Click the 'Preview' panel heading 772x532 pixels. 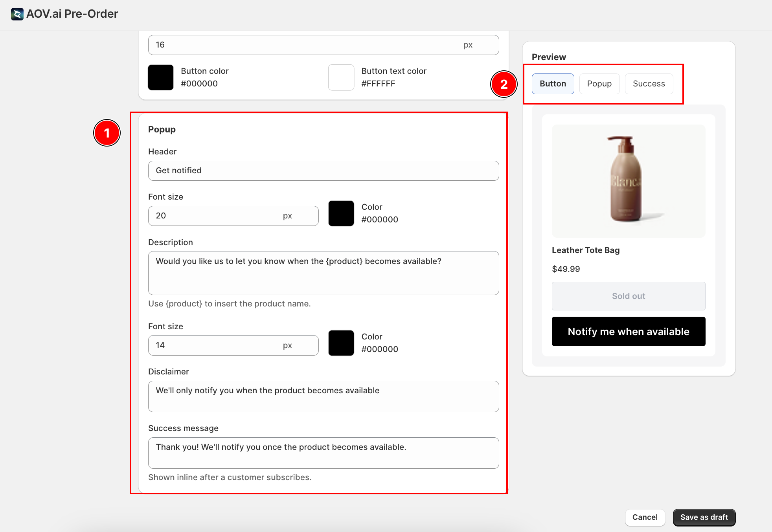coord(549,57)
